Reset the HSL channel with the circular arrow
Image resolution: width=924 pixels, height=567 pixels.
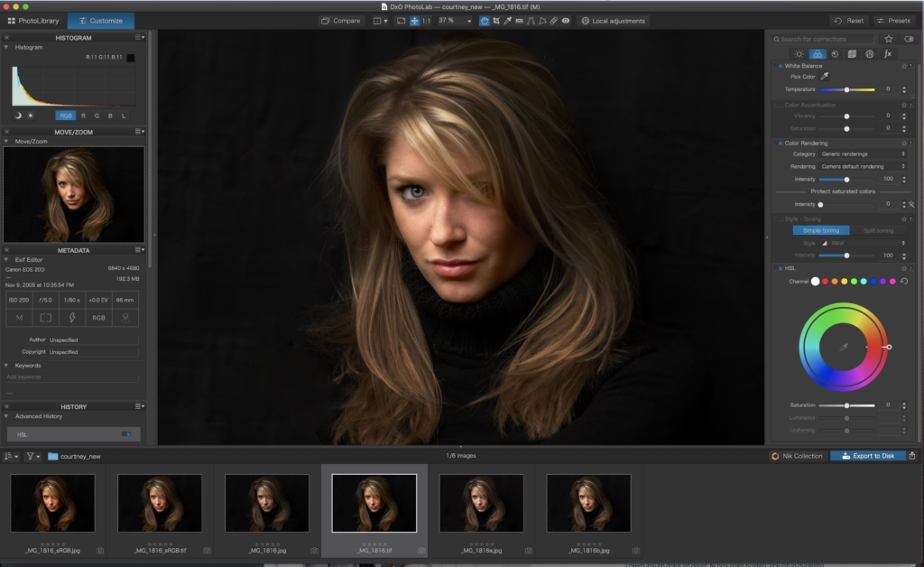coord(904,282)
